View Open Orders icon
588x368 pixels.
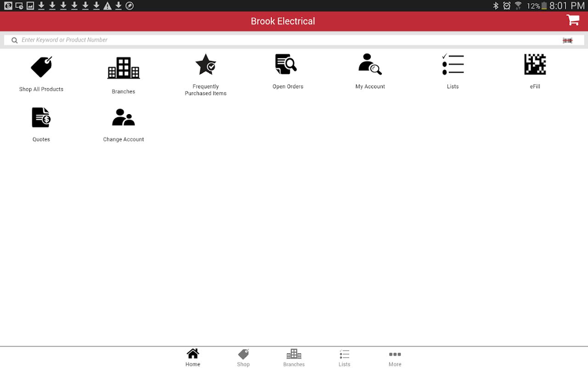click(x=286, y=64)
